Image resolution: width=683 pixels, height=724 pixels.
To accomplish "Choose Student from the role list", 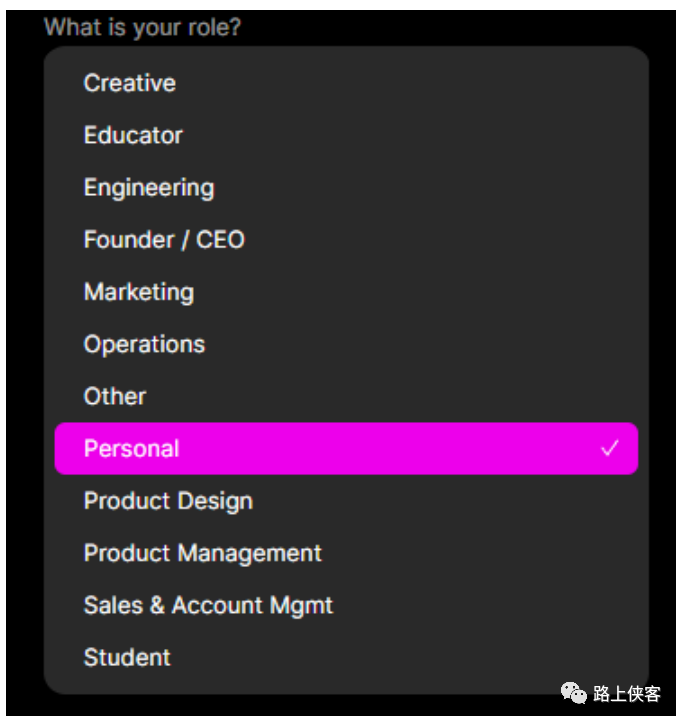I will 127,657.
